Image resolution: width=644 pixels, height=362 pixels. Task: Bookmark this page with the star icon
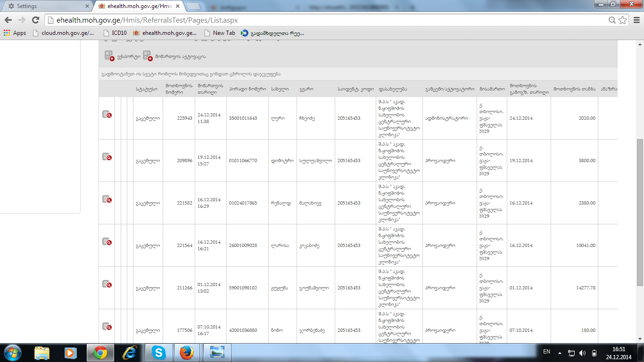click(x=623, y=20)
